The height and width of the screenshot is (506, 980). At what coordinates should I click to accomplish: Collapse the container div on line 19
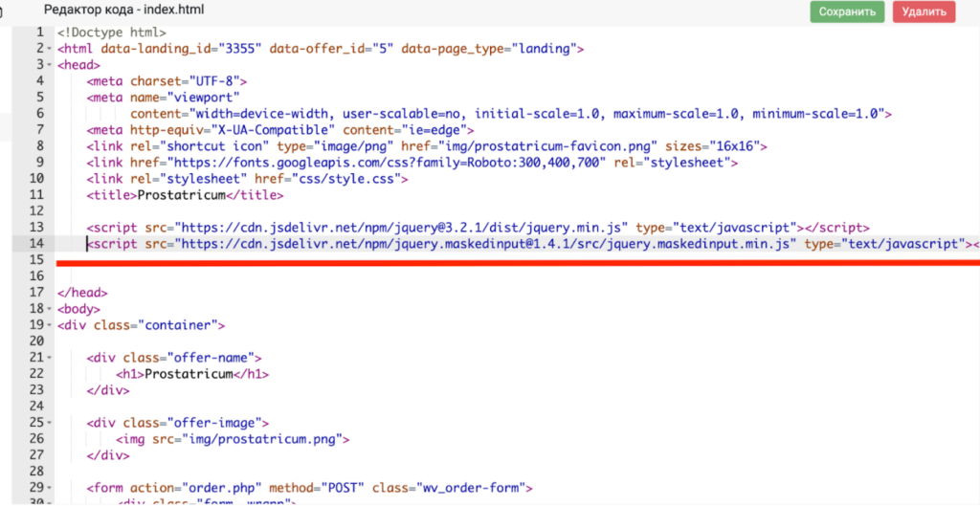tap(48, 325)
